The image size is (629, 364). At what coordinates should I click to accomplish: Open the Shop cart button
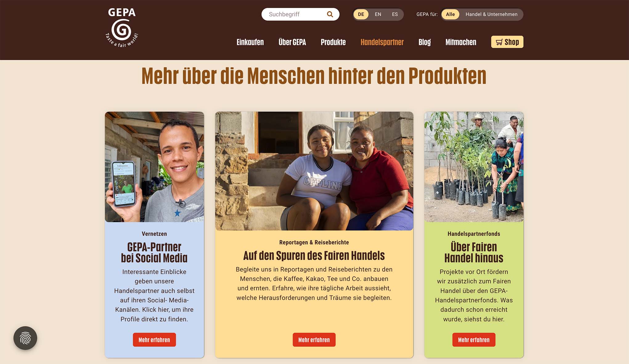507,42
